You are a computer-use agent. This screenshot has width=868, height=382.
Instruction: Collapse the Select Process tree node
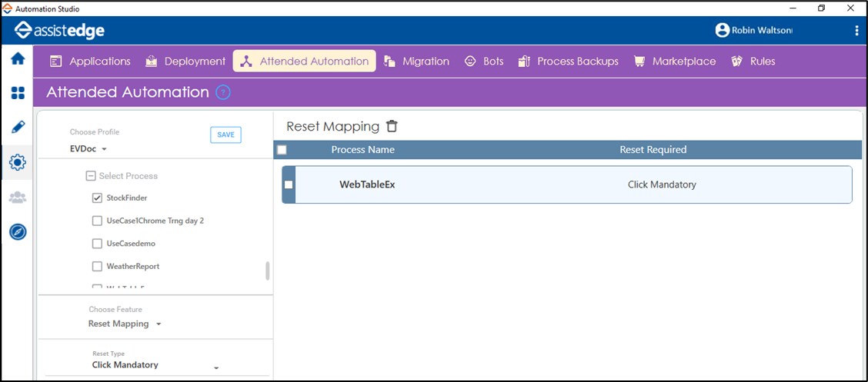click(91, 176)
